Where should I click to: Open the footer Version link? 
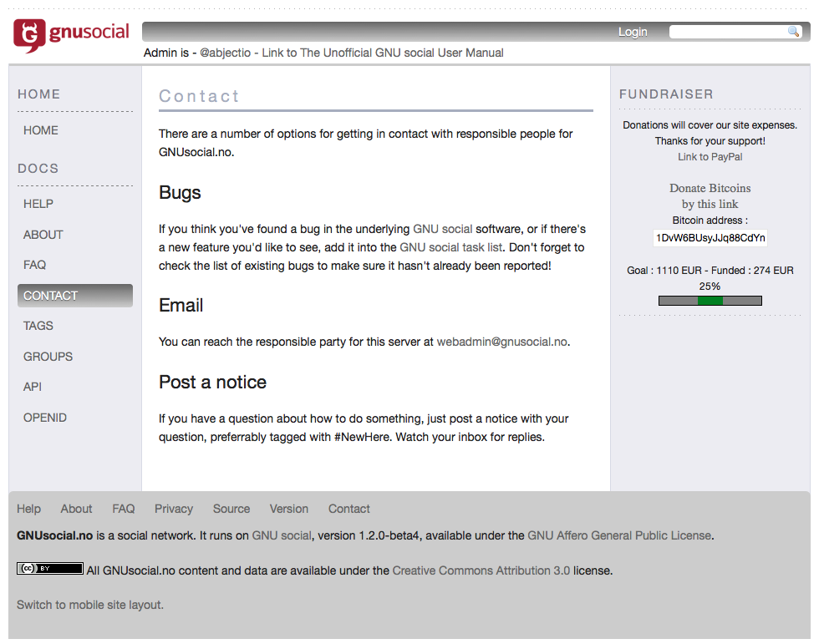click(289, 509)
